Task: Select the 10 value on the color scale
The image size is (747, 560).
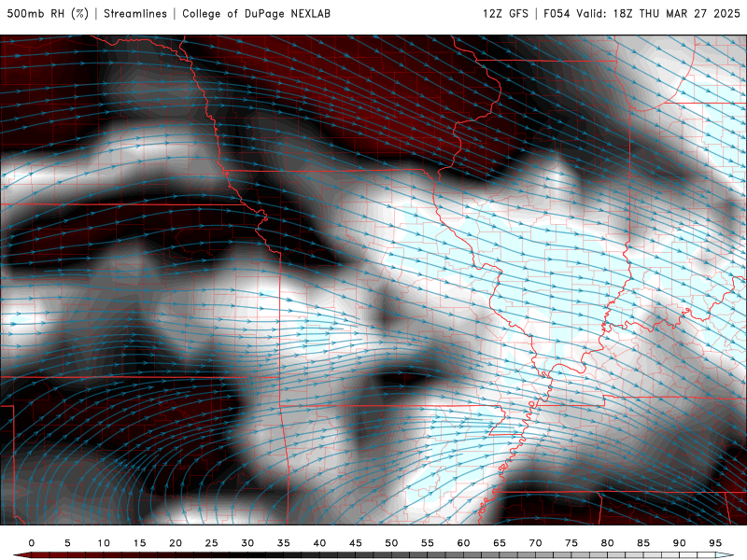Action: pyautogui.click(x=104, y=543)
